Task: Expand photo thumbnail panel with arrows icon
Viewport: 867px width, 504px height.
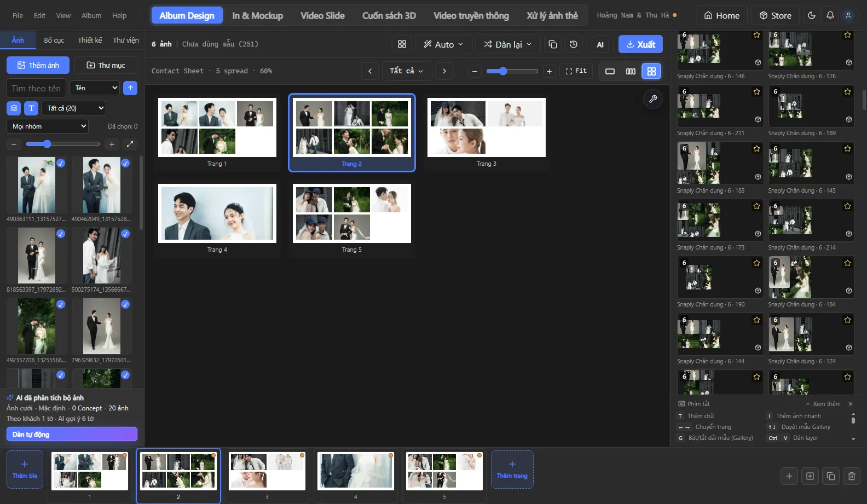Action: pos(130,144)
